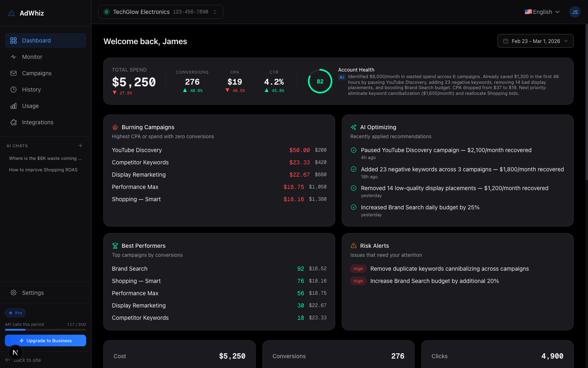
Task: Start a new AI chat with plus icon
Action: click(80, 146)
